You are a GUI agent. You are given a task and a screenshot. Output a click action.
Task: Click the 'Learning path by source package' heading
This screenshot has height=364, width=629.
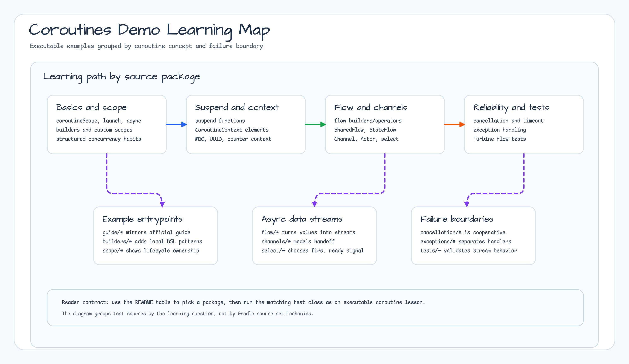[121, 77]
